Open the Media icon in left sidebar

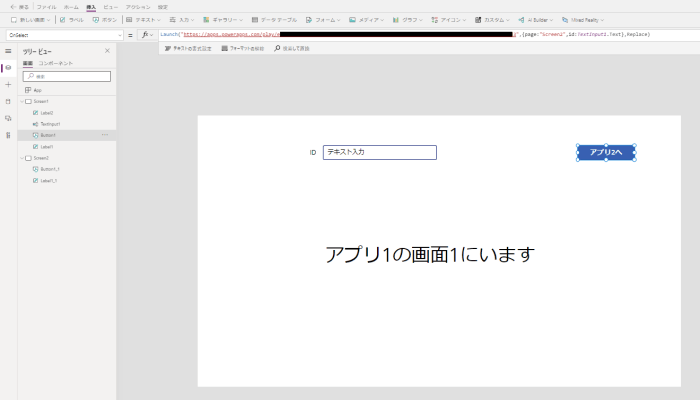(8, 117)
